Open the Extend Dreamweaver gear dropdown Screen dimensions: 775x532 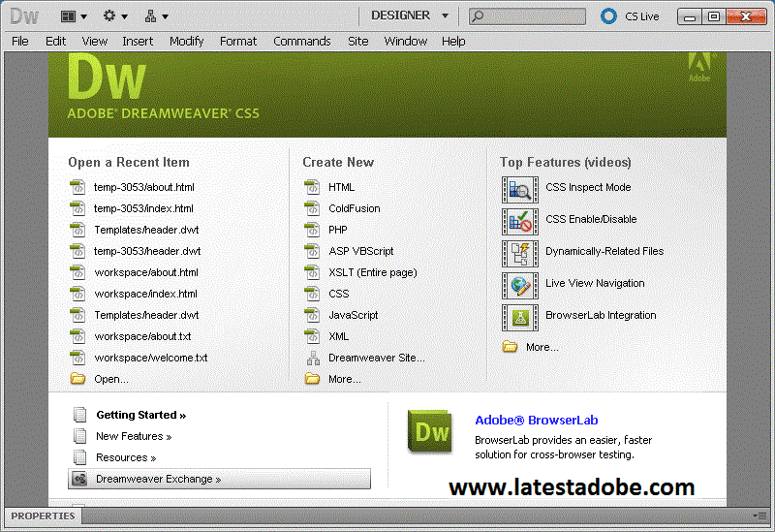coord(115,16)
